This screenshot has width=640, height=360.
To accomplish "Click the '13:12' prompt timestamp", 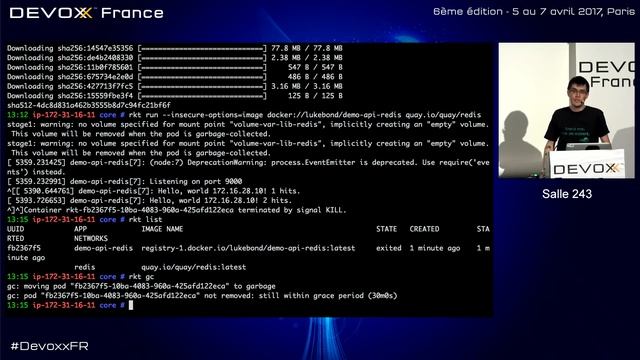I will coord(18,115).
